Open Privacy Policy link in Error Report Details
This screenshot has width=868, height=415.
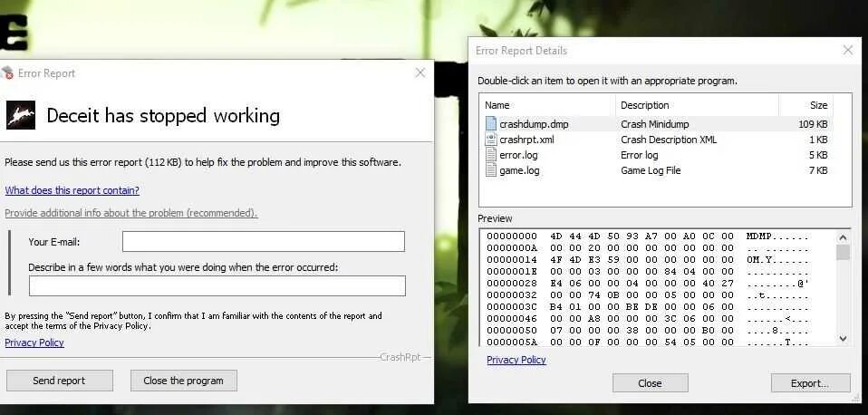pos(516,360)
